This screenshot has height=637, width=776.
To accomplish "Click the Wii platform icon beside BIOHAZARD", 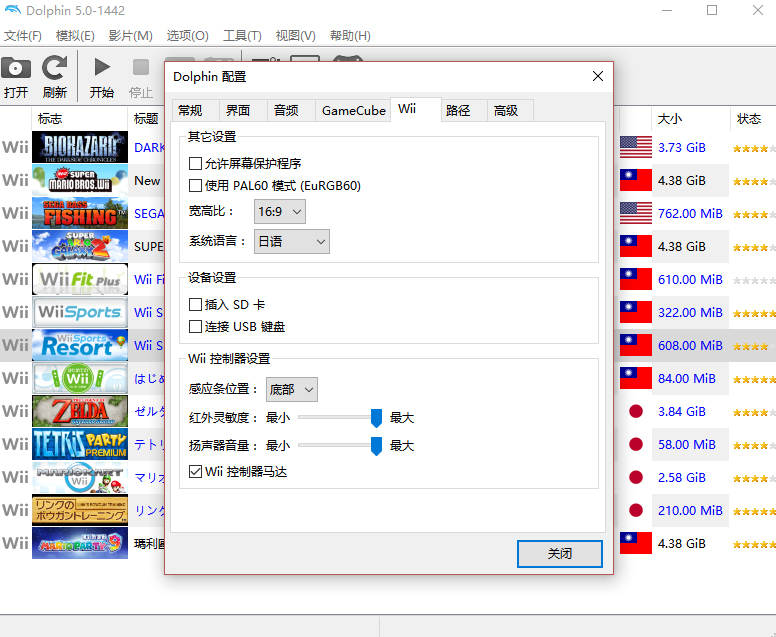I will 15,147.
